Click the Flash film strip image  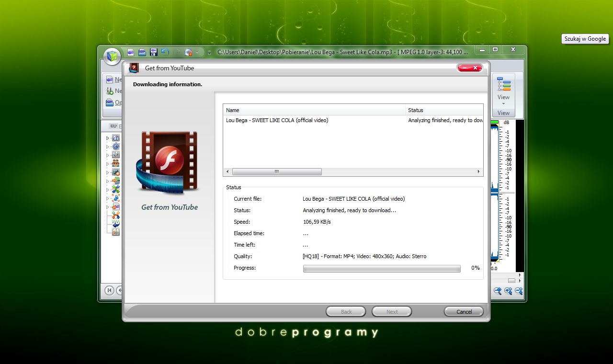click(x=167, y=162)
